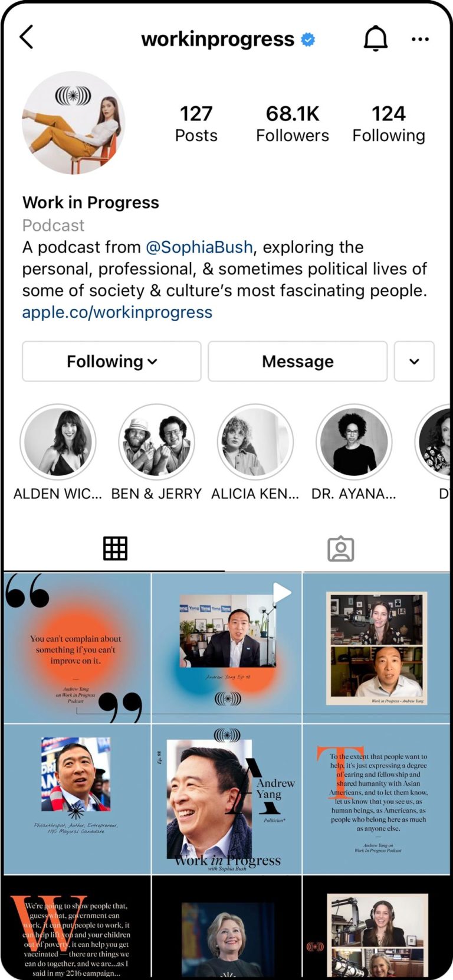This screenshot has height=980, width=453.
Task: Open the three-dot more options menu
Action: point(420,39)
